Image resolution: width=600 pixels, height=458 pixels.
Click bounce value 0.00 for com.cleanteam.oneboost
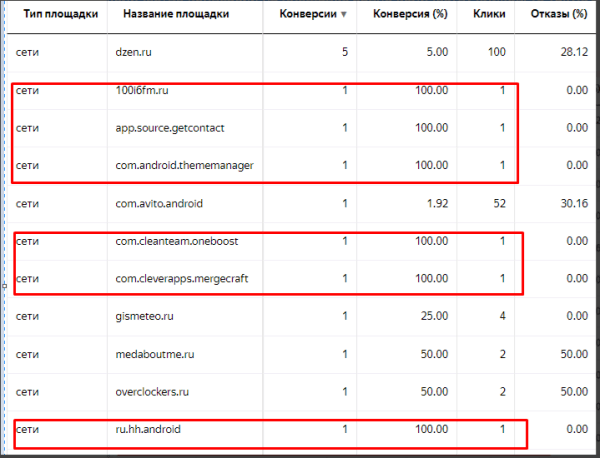pyautogui.click(x=577, y=241)
